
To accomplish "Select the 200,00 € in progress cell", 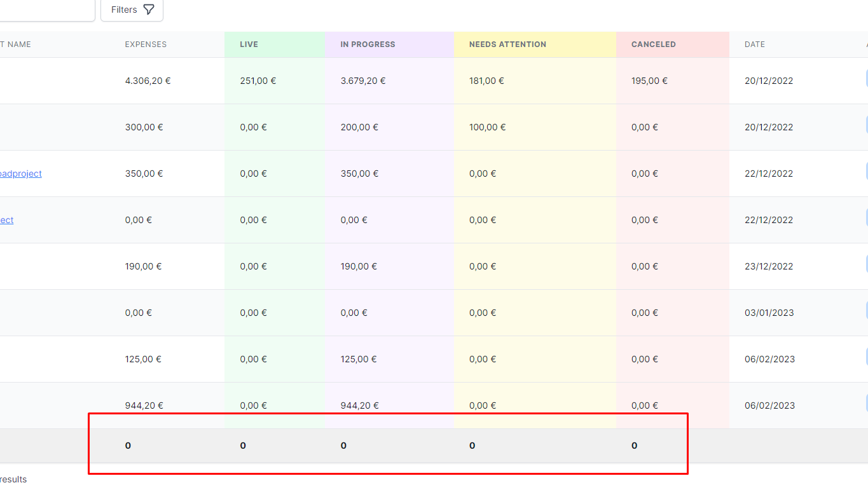I will point(359,127).
